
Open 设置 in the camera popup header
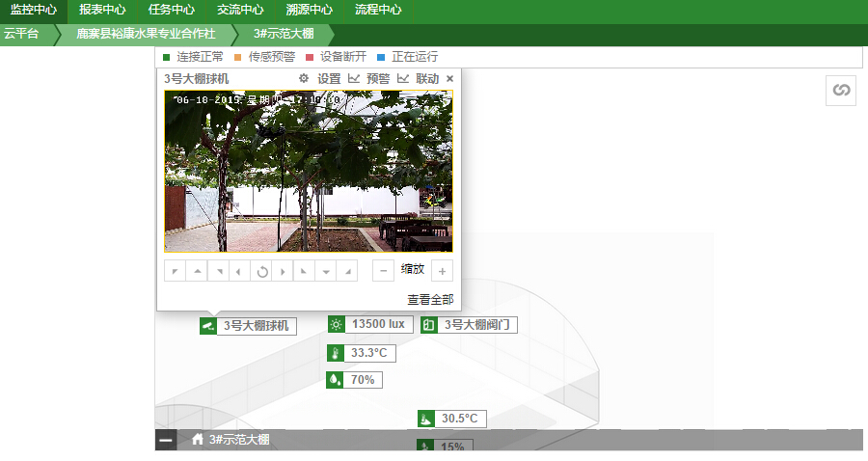pos(321,78)
